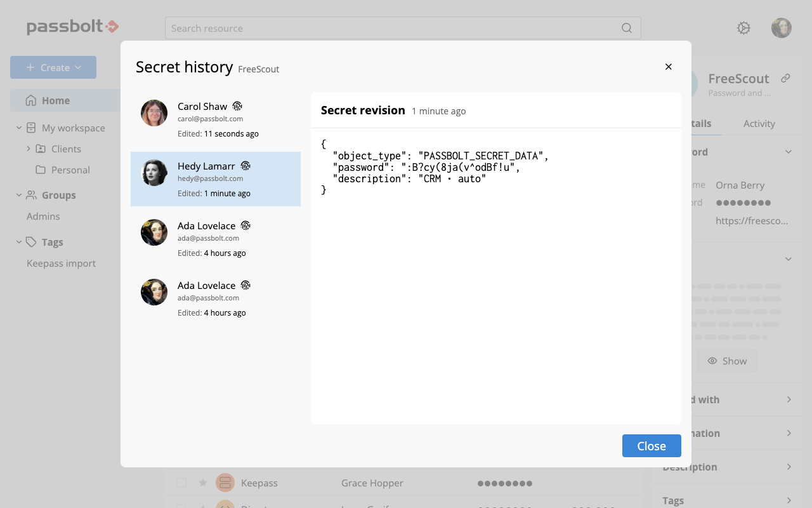This screenshot has height=508, width=812.
Task: Click the Secret revision heading
Action: (363, 110)
